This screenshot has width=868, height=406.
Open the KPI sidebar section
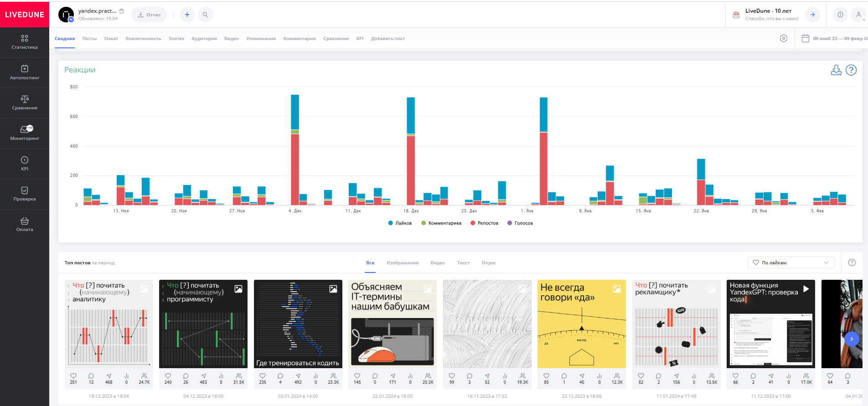coord(25,164)
